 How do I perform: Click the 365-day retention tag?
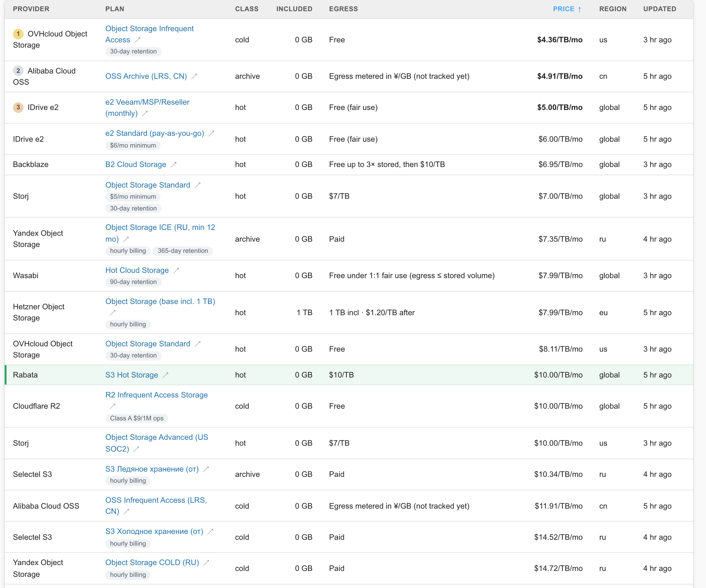183,251
